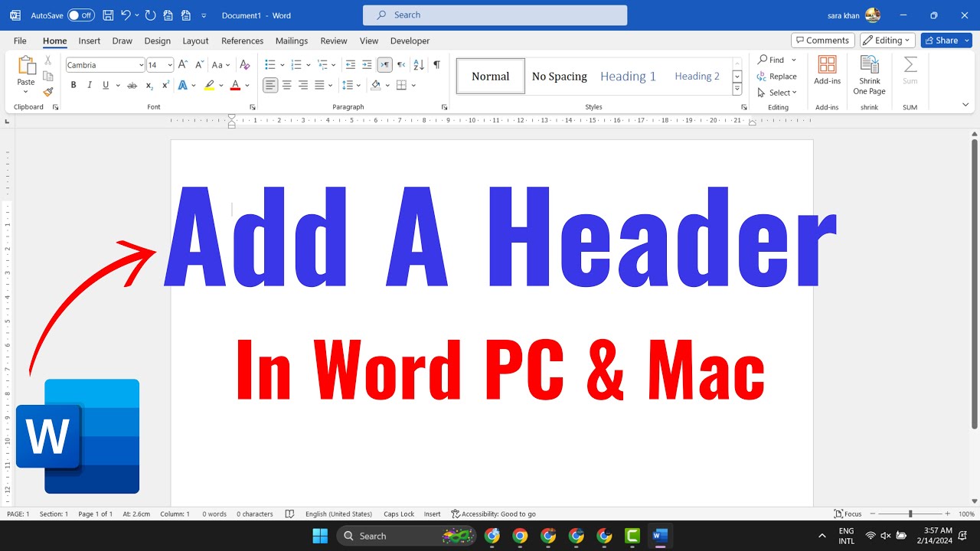Screen dimensions: 980x551
Task: Switch to the References tab
Action: click(x=242, y=41)
